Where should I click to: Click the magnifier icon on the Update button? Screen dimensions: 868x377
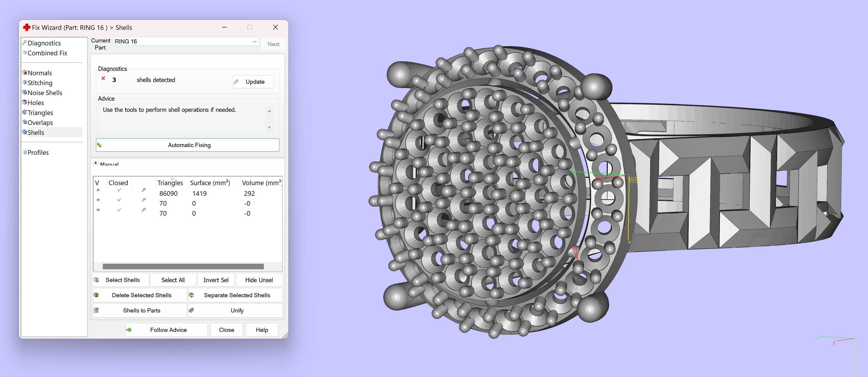point(236,82)
